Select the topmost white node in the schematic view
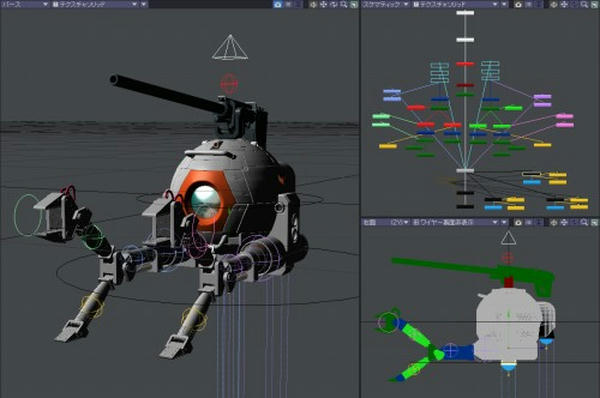Viewport: 600px width, 398px height. pyautogui.click(x=465, y=13)
